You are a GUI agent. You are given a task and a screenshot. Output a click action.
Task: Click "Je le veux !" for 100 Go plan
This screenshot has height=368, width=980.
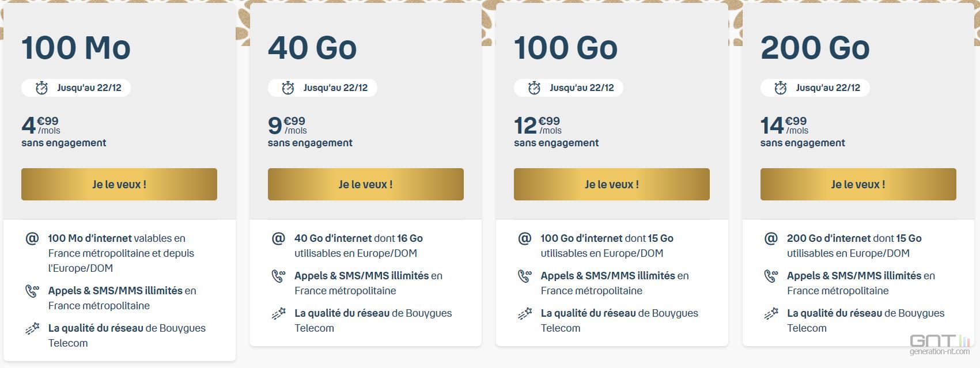tap(612, 184)
